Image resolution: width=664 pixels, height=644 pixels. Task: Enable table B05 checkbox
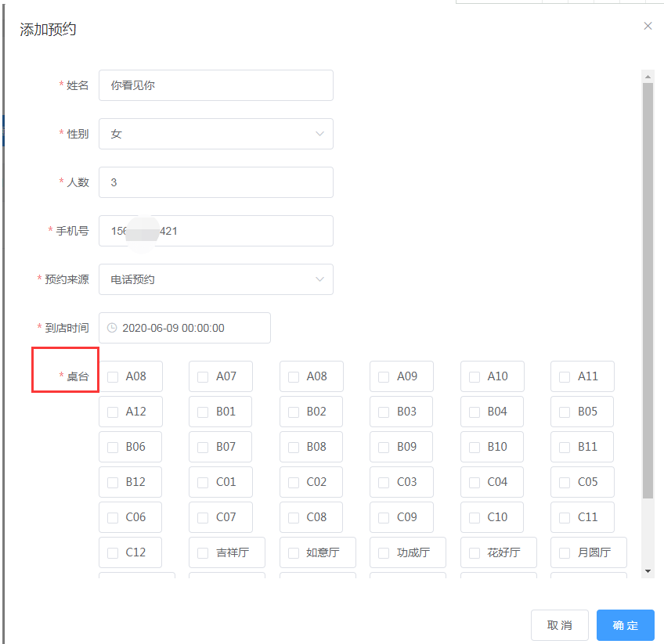pos(565,412)
